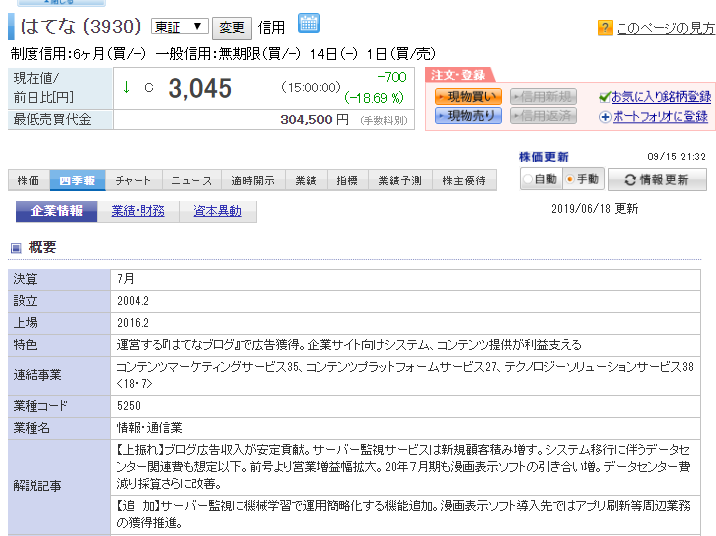The width and height of the screenshot is (716, 536).
Task: Click the 業種名 value 情報・通信業
Action: point(150,428)
